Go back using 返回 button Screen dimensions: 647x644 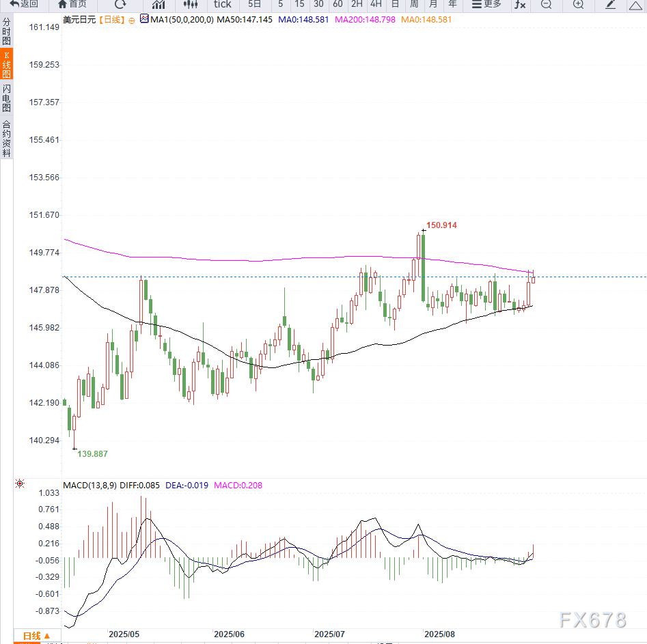click(23, 4)
